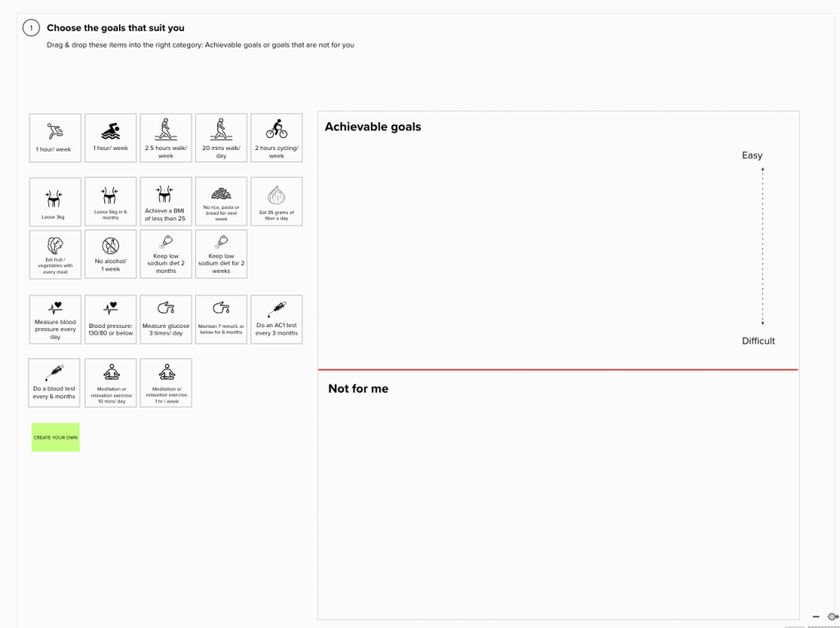Viewport: 840px width, 628px height.
Task: Click the 'Loose 3kg' goal card
Action: tap(55, 202)
